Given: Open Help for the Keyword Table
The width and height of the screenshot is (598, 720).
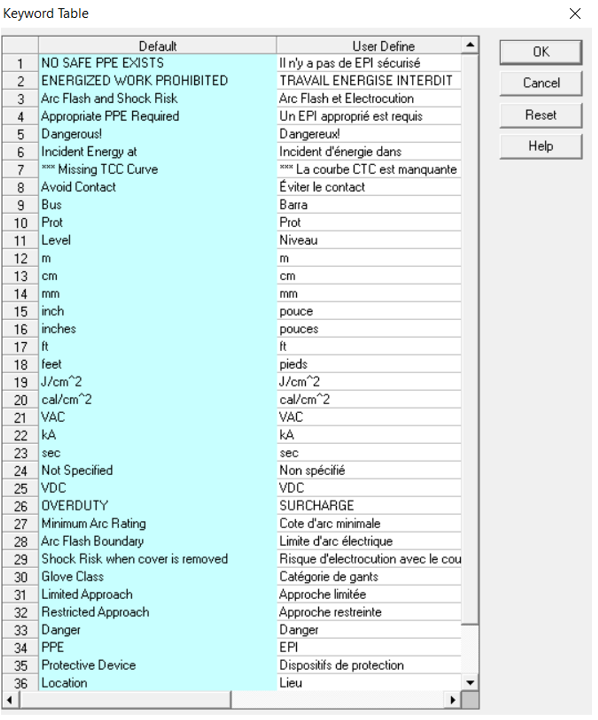Looking at the screenshot, I should tap(541, 146).
